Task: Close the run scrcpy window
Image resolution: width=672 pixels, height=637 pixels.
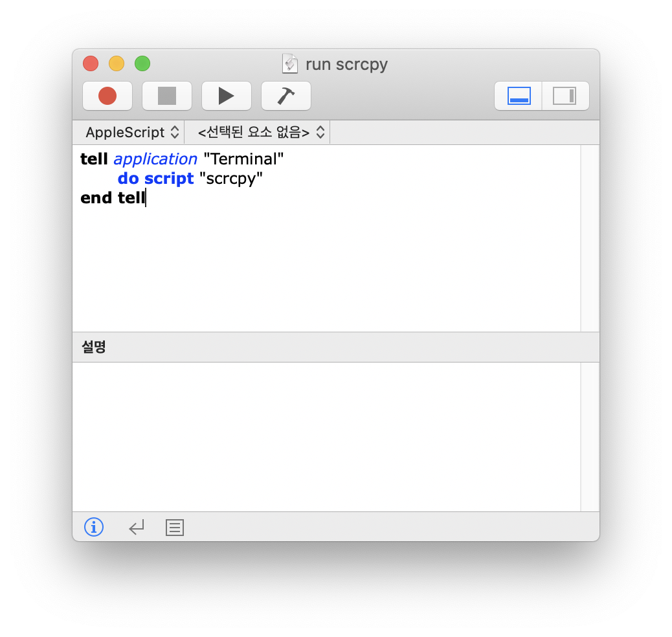Action: [x=91, y=64]
